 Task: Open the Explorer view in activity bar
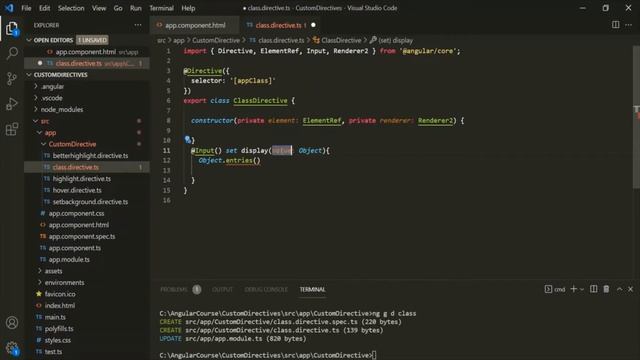click(x=12, y=29)
